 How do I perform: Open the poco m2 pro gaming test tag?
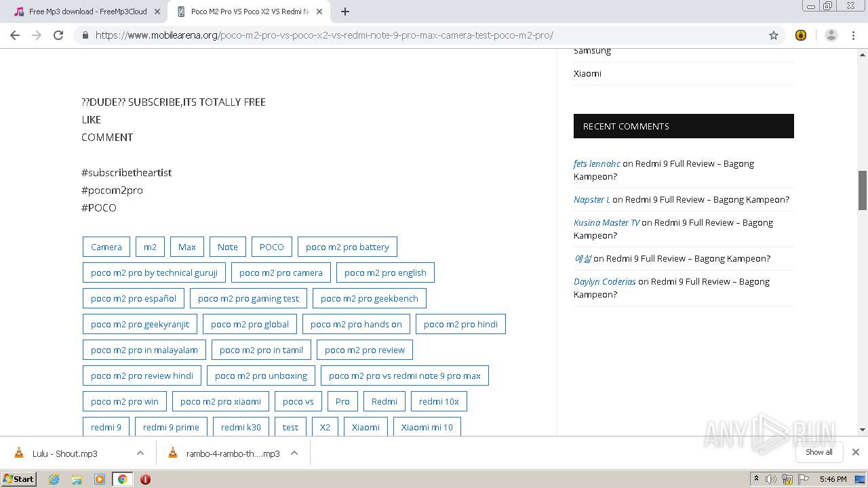pyautogui.click(x=248, y=298)
